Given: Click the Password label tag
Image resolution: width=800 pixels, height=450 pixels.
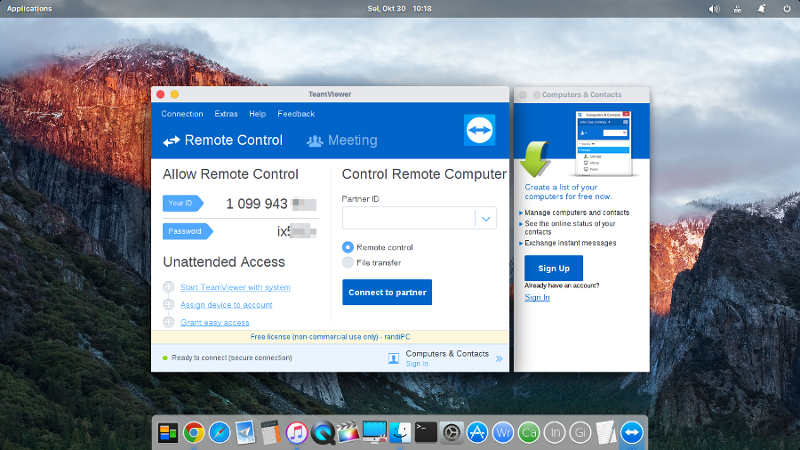Looking at the screenshot, I should (187, 231).
